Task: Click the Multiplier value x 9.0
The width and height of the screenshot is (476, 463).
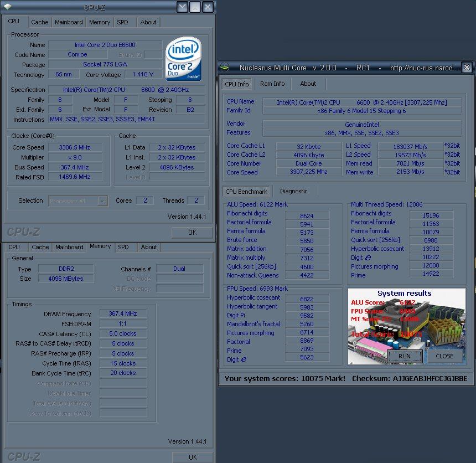Action: tap(75, 157)
